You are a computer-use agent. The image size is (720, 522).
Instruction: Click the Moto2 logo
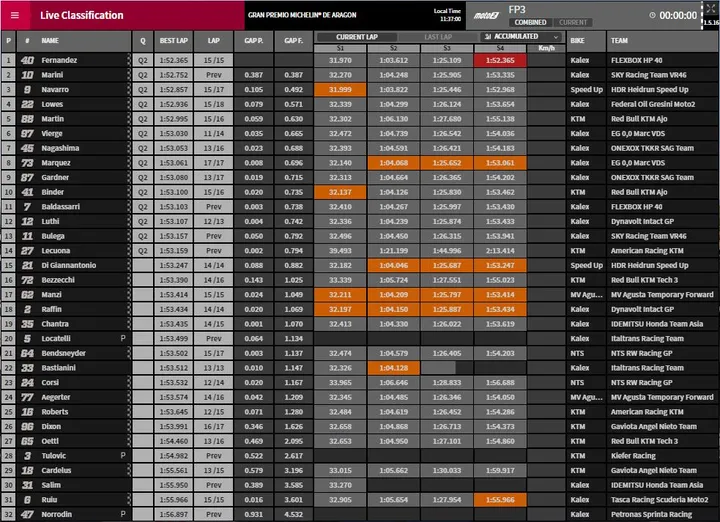[x=486, y=15]
